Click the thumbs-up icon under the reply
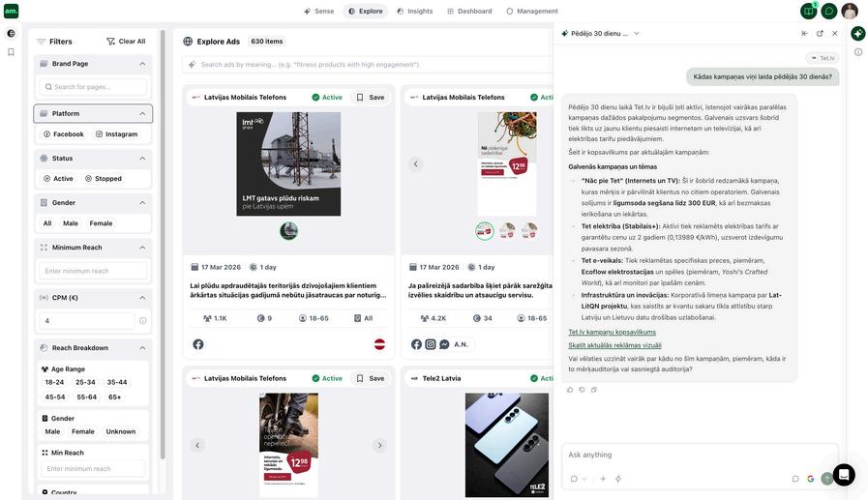The height and width of the screenshot is (500, 868). coord(570,390)
